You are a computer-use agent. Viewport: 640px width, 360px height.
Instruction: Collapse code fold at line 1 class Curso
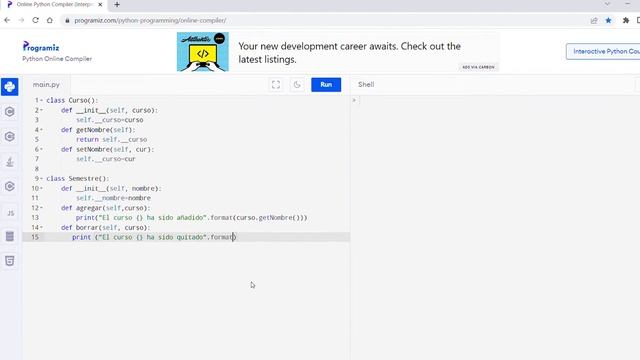tap(41, 100)
